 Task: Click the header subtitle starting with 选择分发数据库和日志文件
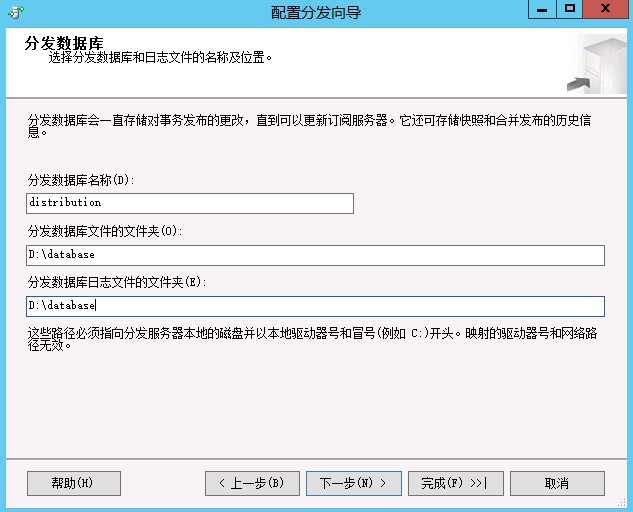pyautogui.click(x=161, y=58)
